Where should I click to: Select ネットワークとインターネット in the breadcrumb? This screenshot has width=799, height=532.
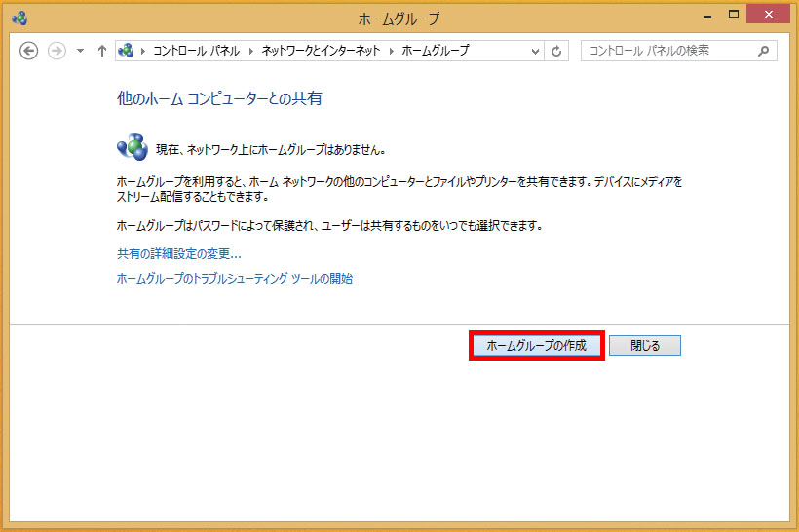coord(321,51)
